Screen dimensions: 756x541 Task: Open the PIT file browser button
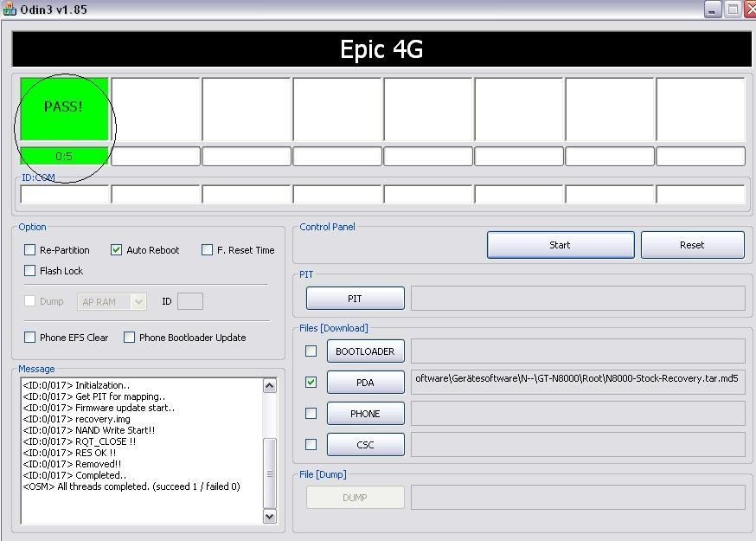tap(356, 299)
